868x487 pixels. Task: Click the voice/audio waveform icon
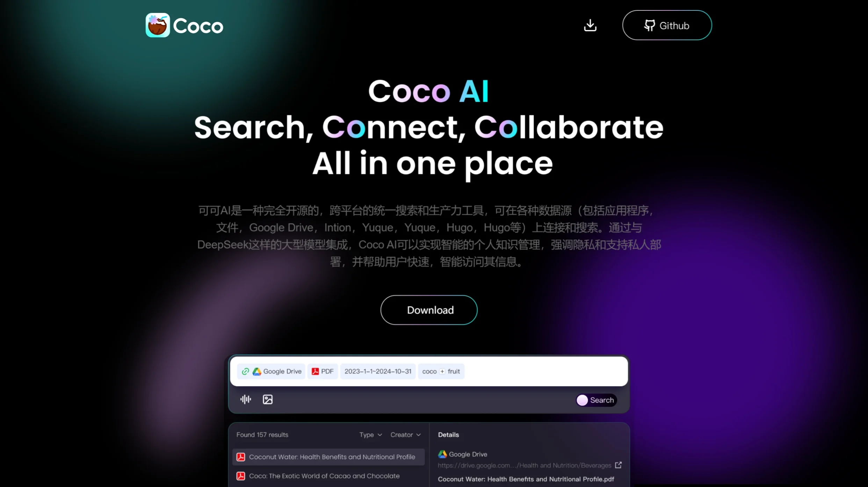click(246, 399)
